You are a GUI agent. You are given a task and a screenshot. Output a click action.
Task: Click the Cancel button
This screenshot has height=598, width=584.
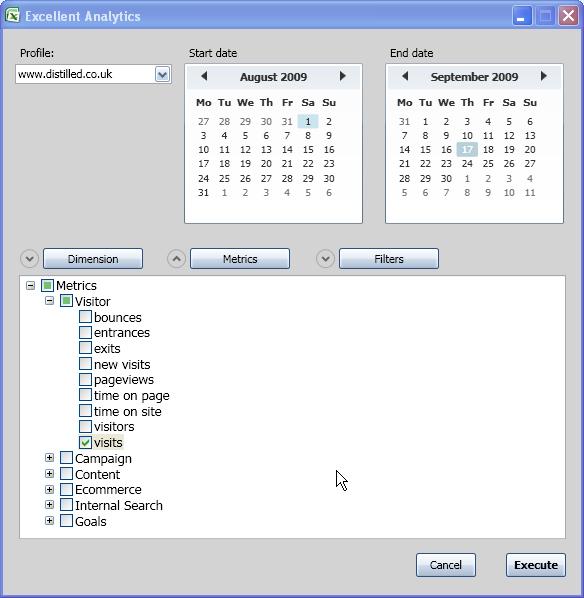click(x=446, y=565)
